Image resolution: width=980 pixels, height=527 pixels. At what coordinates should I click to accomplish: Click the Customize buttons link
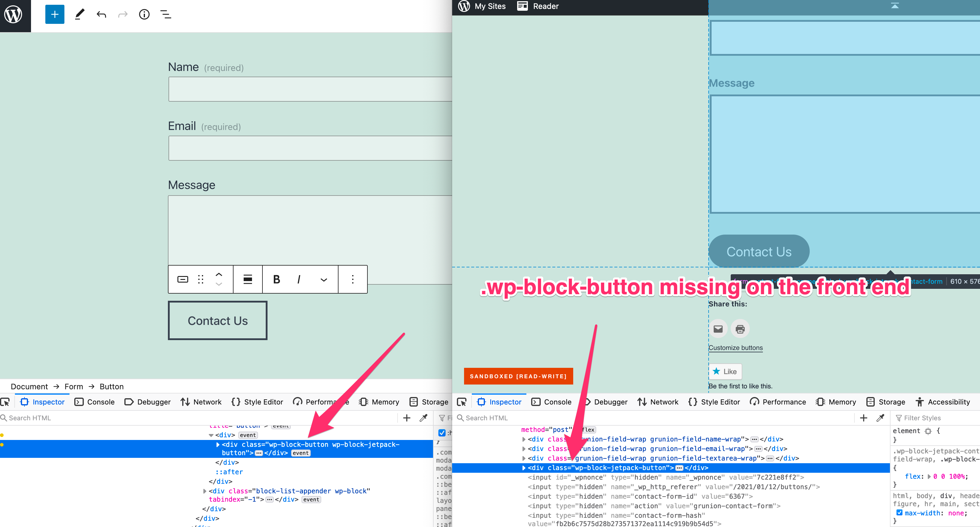735,348
